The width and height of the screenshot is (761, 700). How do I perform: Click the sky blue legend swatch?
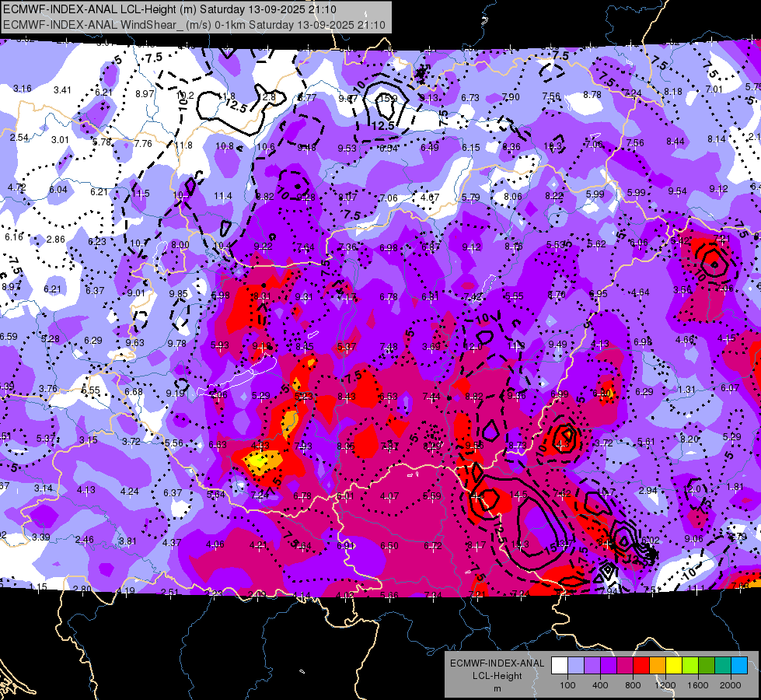tap(739, 666)
